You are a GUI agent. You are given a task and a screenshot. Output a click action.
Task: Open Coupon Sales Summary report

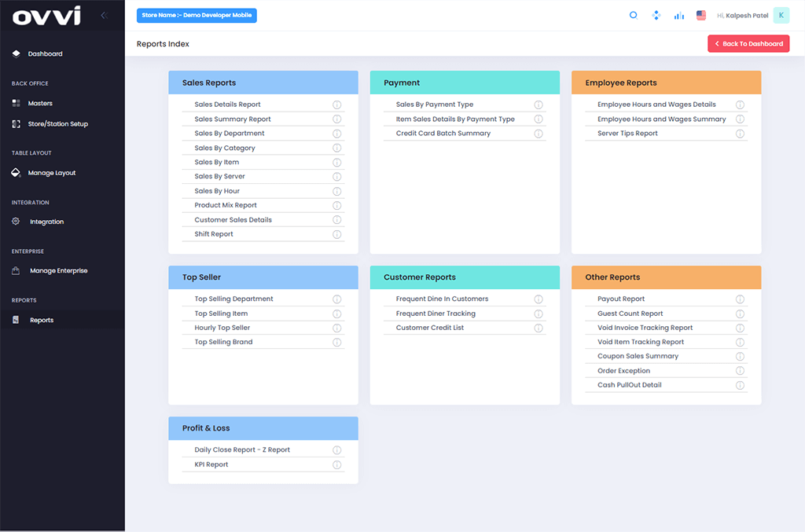coord(638,356)
